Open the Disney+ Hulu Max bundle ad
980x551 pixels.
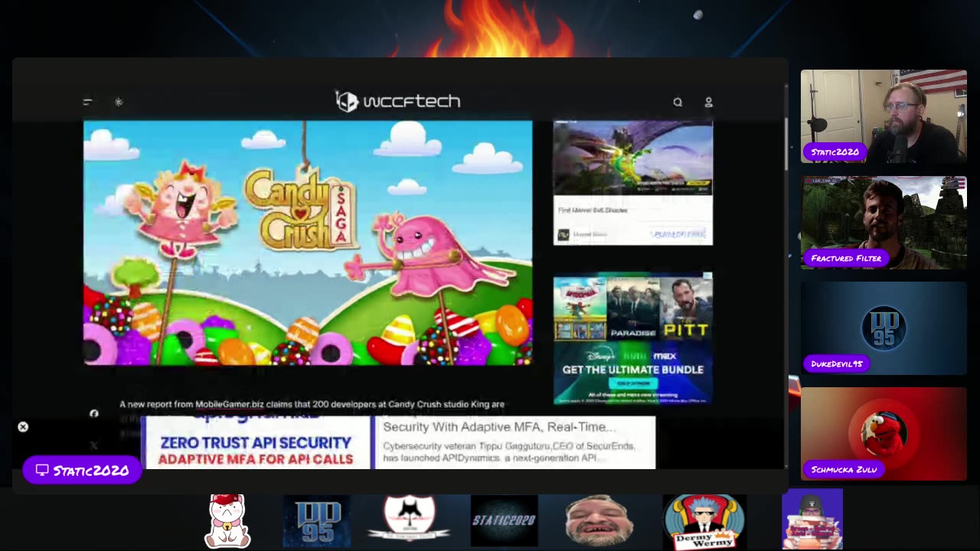(x=633, y=339)
